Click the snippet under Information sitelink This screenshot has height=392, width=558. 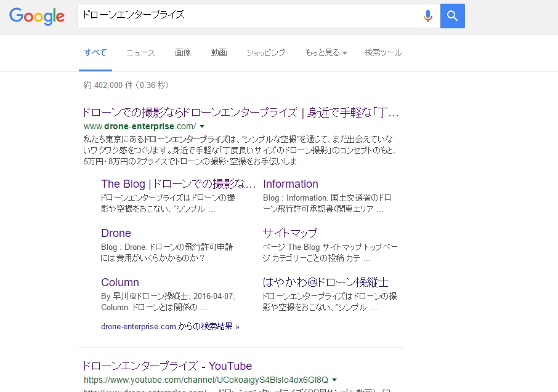pyautogui.click(x=326, y=203)
